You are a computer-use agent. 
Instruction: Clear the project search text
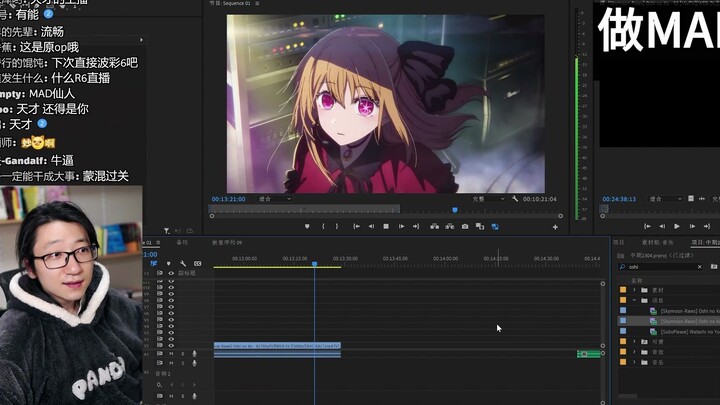point(699,267)
